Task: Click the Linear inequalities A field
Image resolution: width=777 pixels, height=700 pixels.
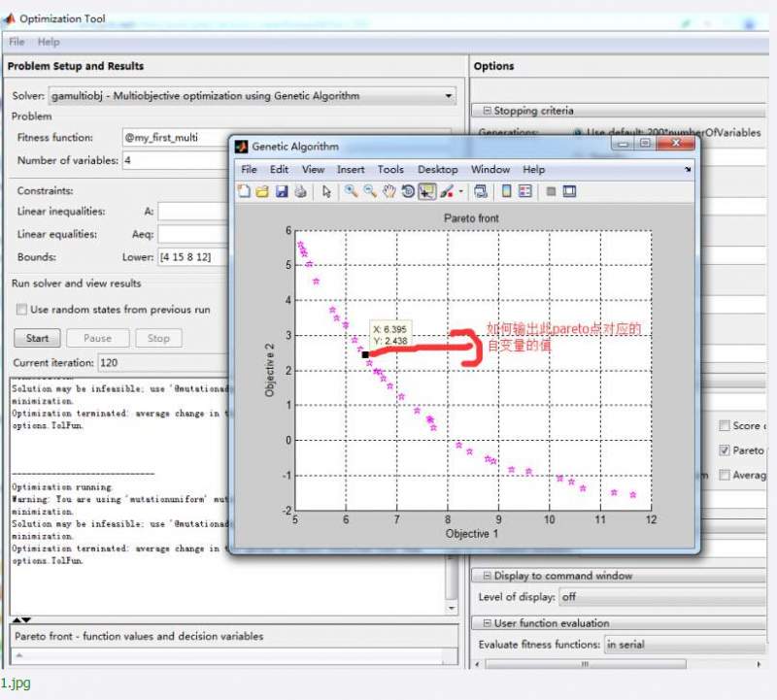Action: pyautogui.click(x=193, y=212)
